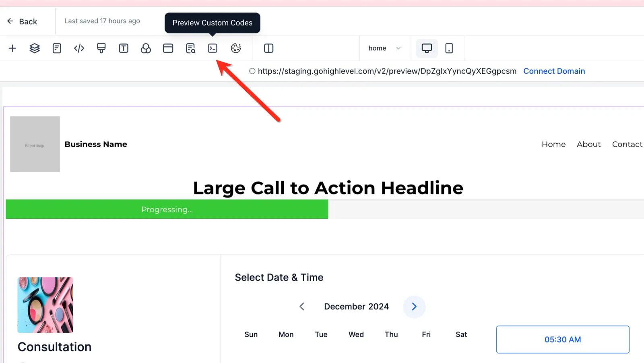Go to previous month in calendar
The image size is (644, 363).
pos(302,307)
